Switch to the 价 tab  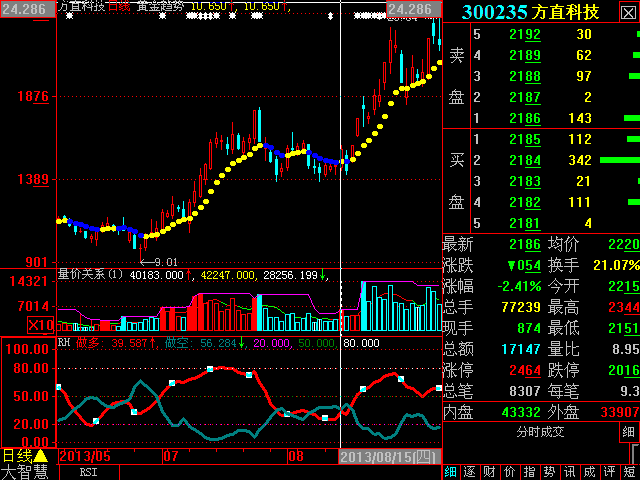click(x=509, y=472)
